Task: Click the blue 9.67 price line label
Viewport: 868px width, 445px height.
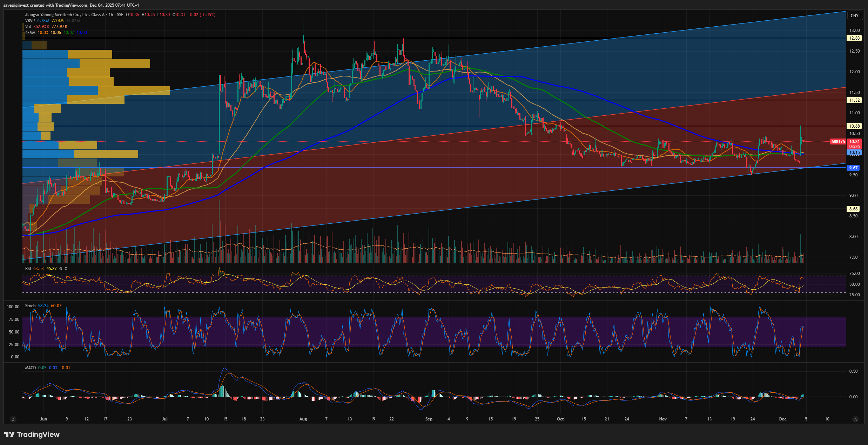Action: click(853, 168)
